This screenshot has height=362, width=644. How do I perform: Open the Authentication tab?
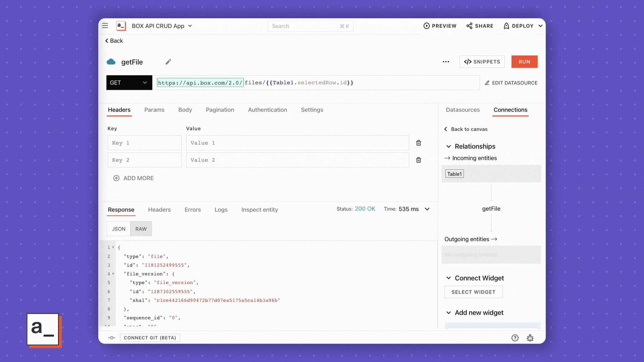tap(267, 110)
